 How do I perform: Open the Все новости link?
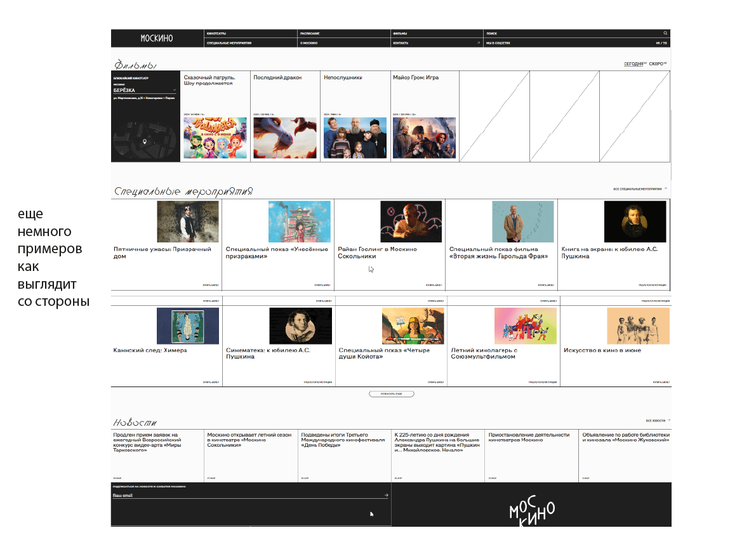click(x=658, y=421)
